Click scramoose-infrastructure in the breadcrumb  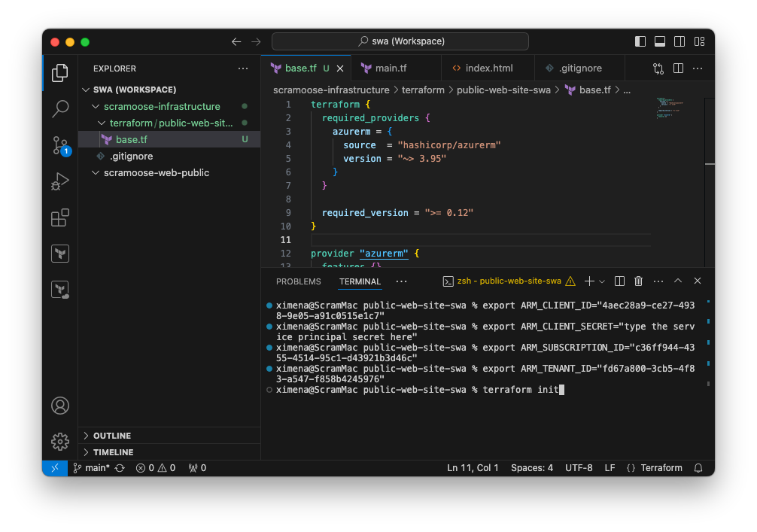pos(331,90)
